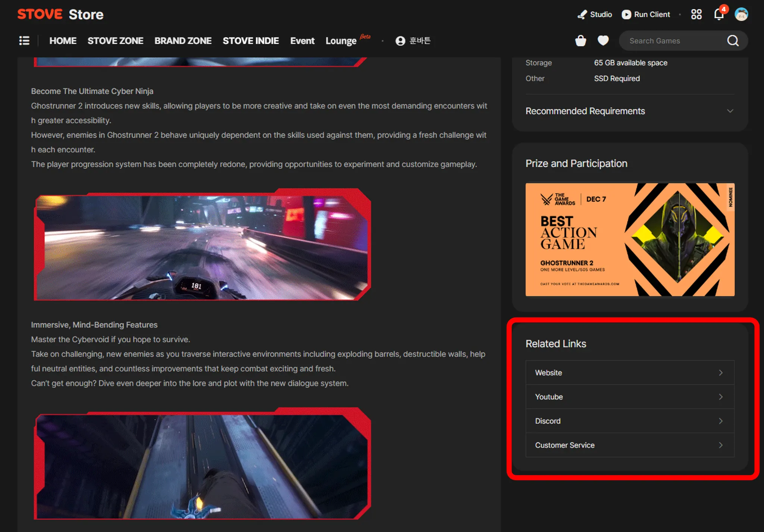Click the motorbike gameplay screenshot
The image size is (764, 532).
[202, 246]
